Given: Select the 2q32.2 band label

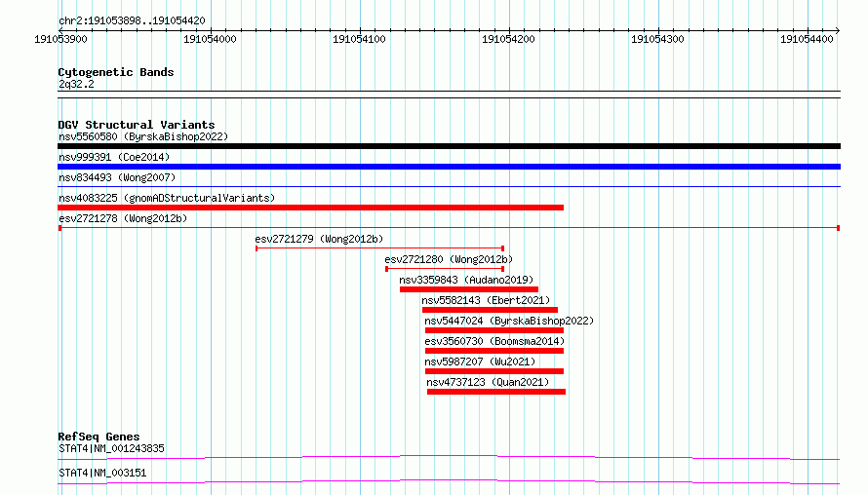Looking at the screenshot, I should 76,84.
